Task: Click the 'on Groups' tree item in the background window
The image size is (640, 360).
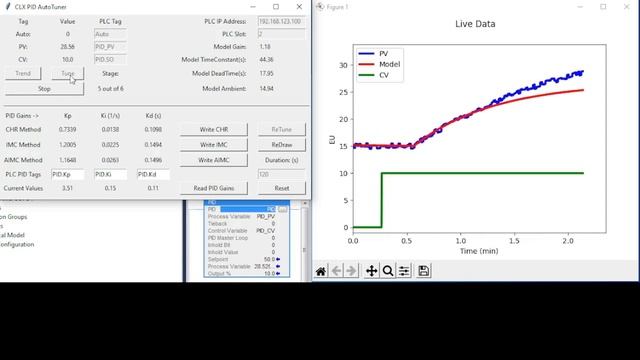Action: pos(14,217)
